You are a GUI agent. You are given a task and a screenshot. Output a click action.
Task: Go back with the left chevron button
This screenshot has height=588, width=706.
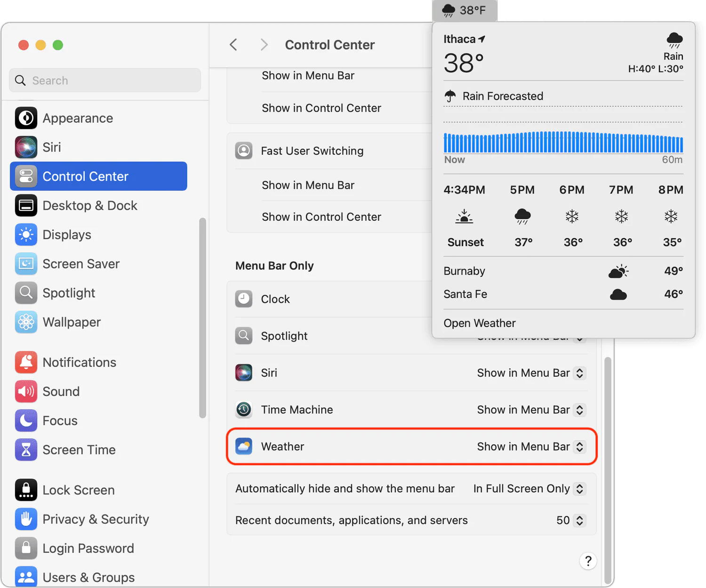(x=233, y=45)
